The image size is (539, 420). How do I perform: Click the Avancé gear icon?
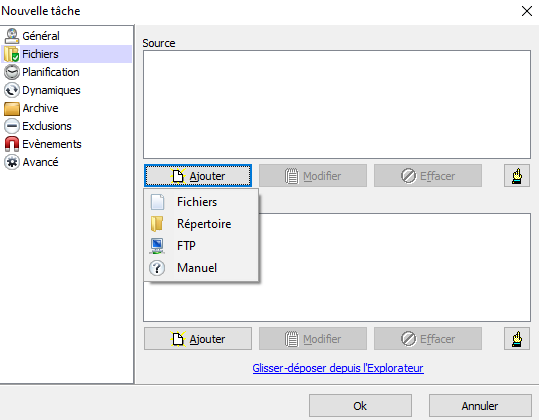(x=12, y=162)
